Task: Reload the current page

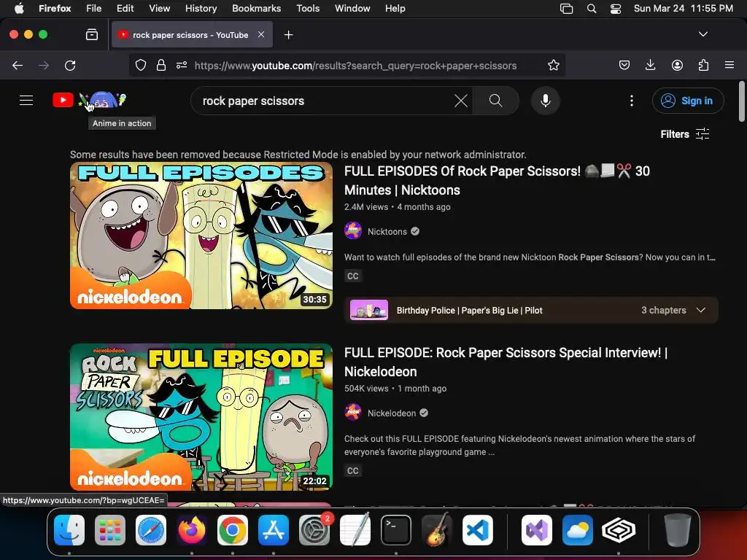Action: click(x=70, y=65)
